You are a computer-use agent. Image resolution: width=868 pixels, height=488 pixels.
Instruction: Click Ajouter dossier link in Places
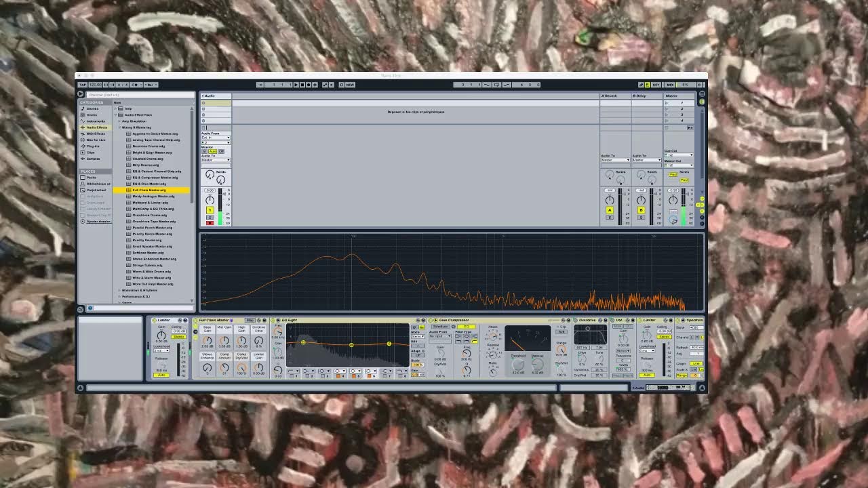pyautogui.click(x=98, y=221)
